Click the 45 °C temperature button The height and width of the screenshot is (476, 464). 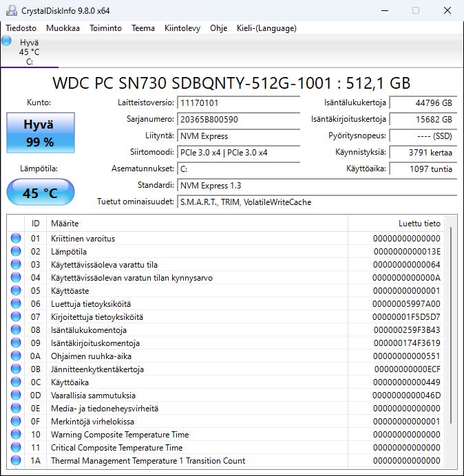41,193
